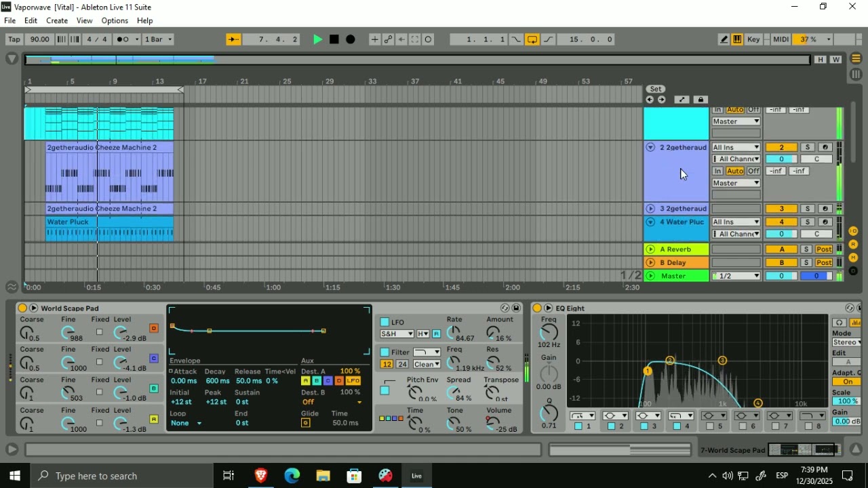Set track 2 monitor to In
This screenshot has height=488, width=868.
point(717,171)
